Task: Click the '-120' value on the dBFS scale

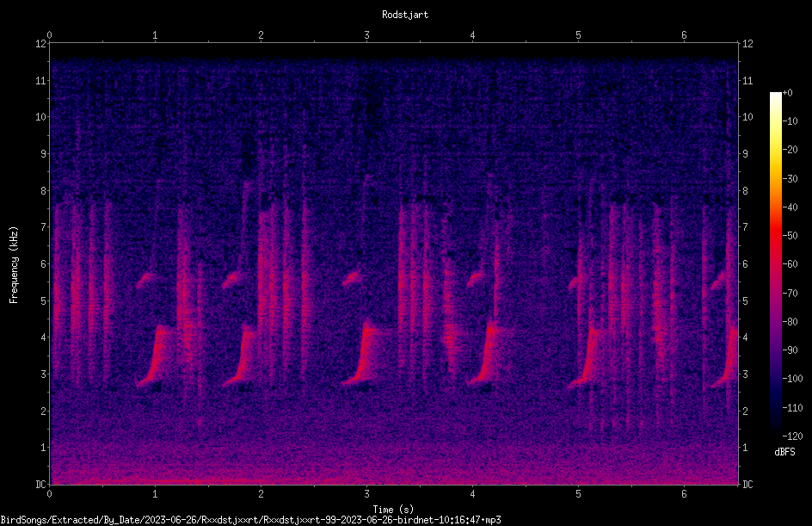Action: [x=792, y=436]
